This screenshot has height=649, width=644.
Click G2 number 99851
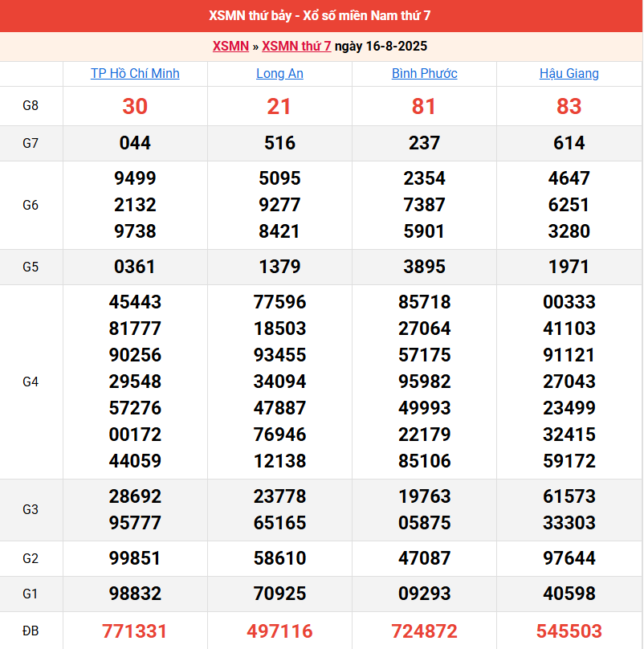point(135,558)
